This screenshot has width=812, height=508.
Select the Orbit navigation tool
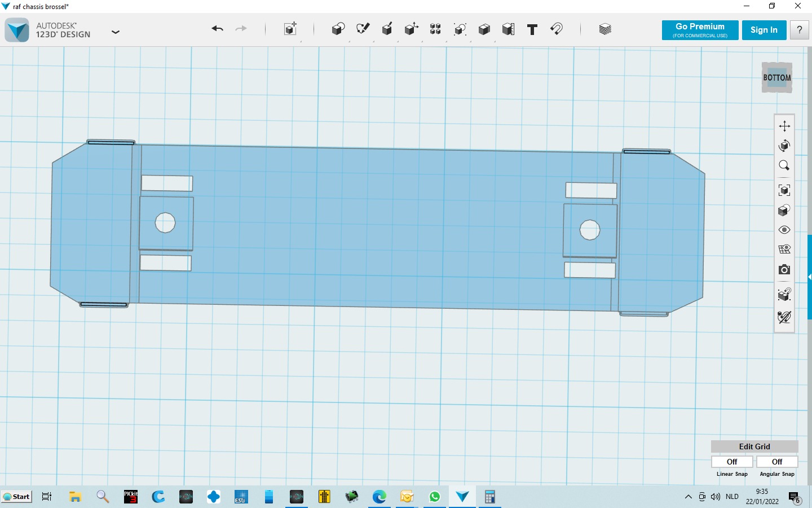(x=784, y=146)
